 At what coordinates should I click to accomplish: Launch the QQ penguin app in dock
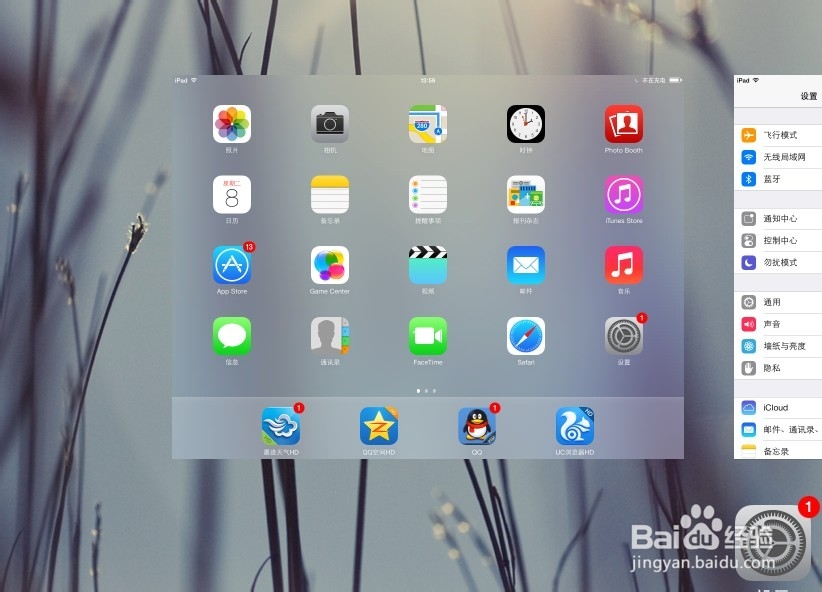pyautogui.click(x=477, y=426)
